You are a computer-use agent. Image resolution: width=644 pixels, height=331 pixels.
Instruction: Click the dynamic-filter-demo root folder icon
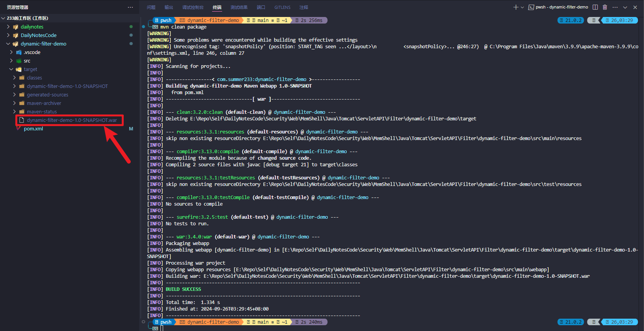(x=16, y=44)
